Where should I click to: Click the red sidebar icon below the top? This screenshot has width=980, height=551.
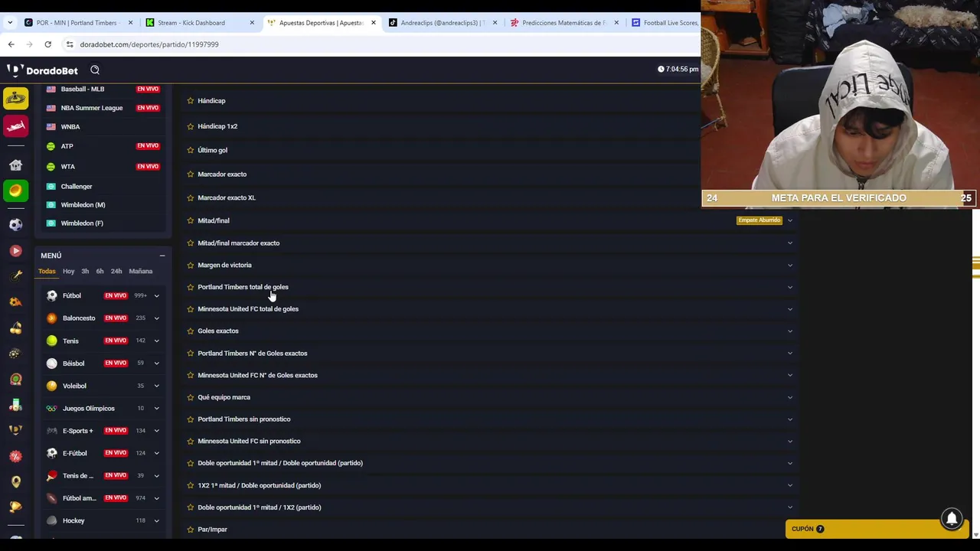15,126
